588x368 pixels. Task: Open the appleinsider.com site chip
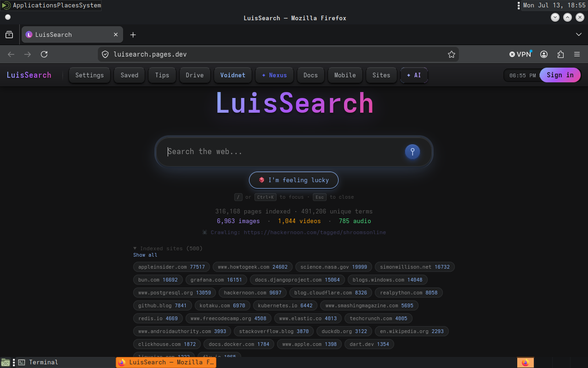(x=171, y=267)
